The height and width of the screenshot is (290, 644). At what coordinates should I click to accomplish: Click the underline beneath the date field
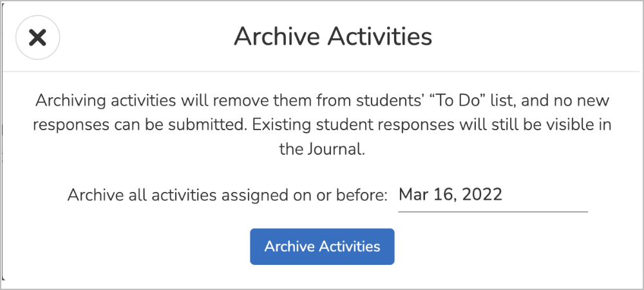493,211
